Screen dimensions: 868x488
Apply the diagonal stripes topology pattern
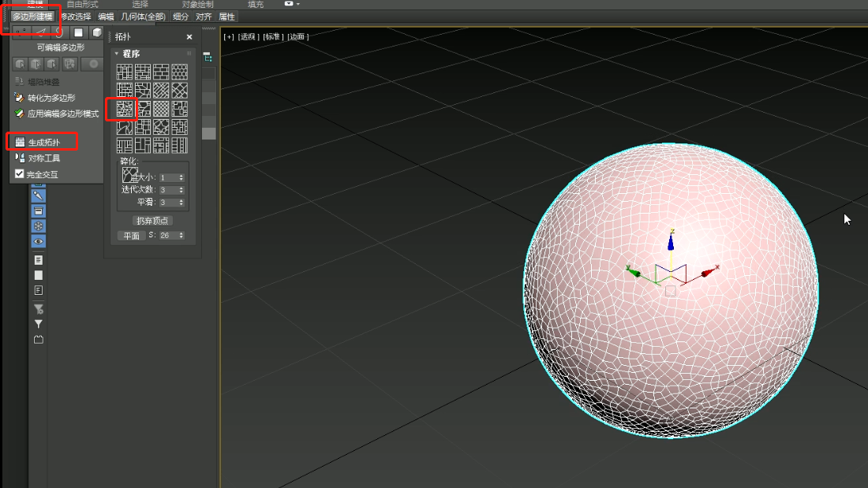161,90
